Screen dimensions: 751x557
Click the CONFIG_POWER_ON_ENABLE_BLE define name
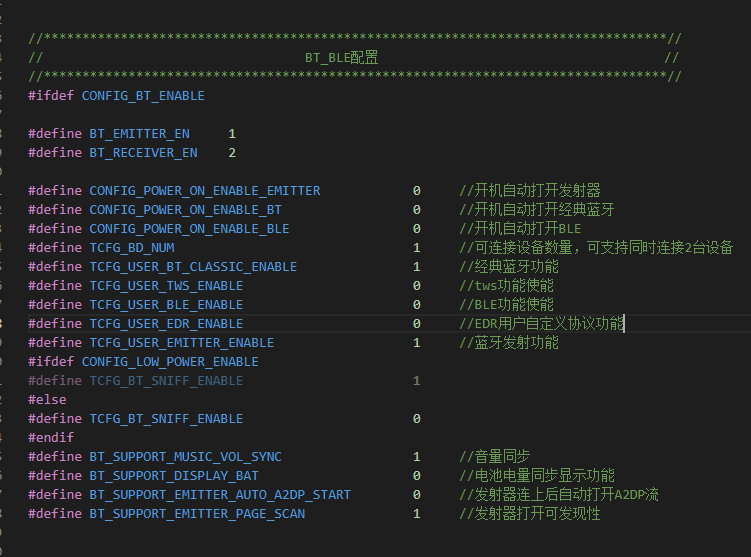click(189, 229)
